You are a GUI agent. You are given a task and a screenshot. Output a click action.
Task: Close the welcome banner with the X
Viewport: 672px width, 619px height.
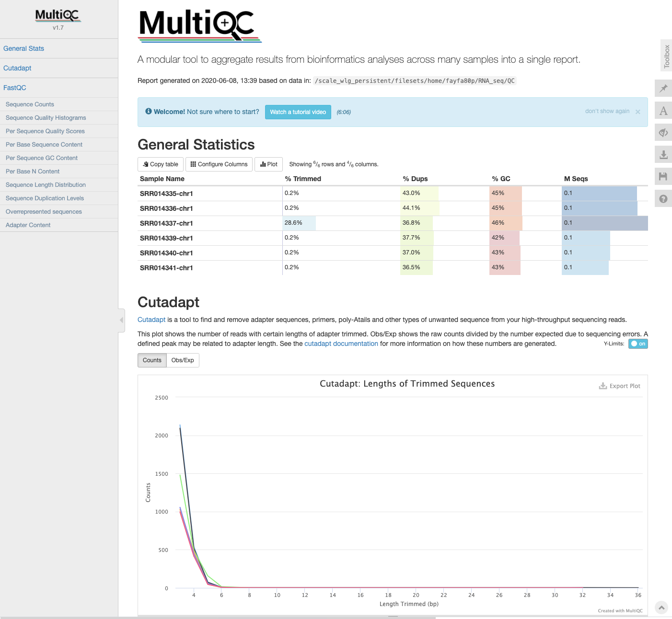(x=638, y=112)
